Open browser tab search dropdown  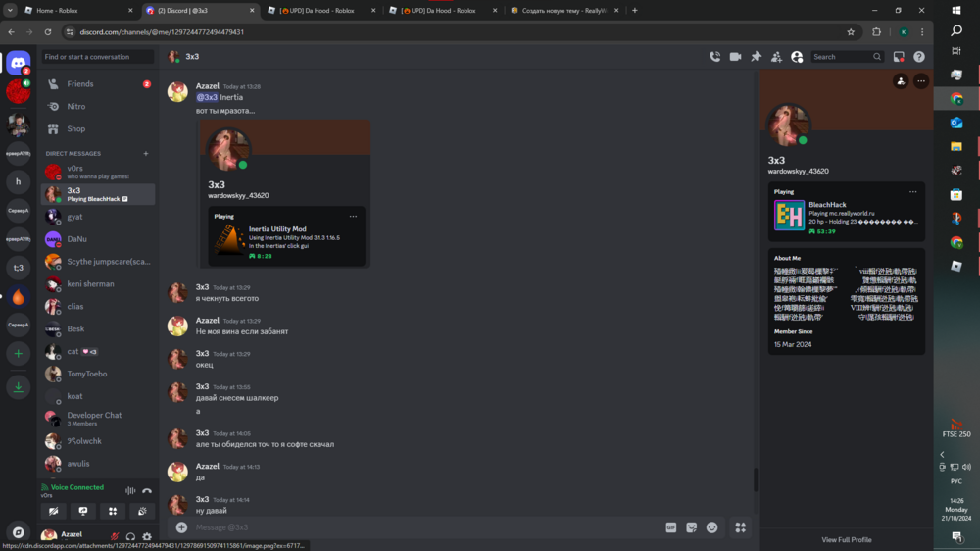(10, 10)
